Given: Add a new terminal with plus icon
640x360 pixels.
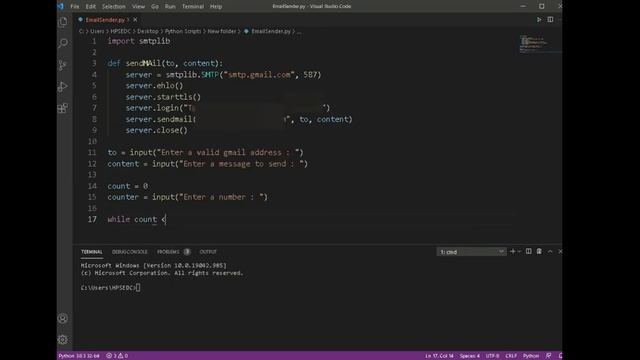Looking at the screenshot, I should 512,251.
